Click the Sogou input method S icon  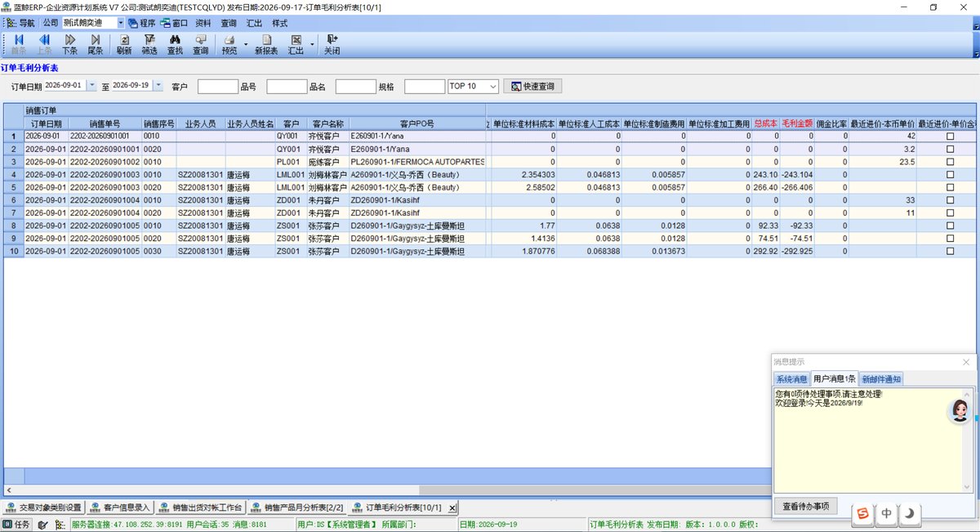click(x=862, y=513)
